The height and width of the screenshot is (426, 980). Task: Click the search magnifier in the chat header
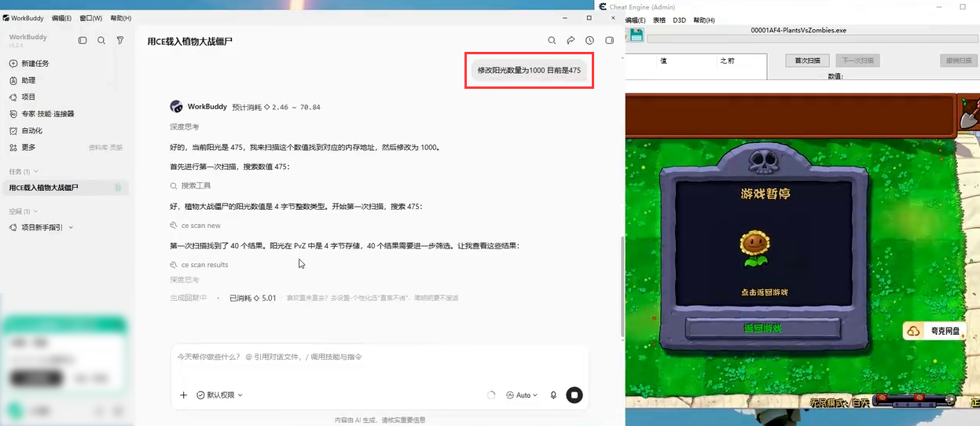coord(552,40)
